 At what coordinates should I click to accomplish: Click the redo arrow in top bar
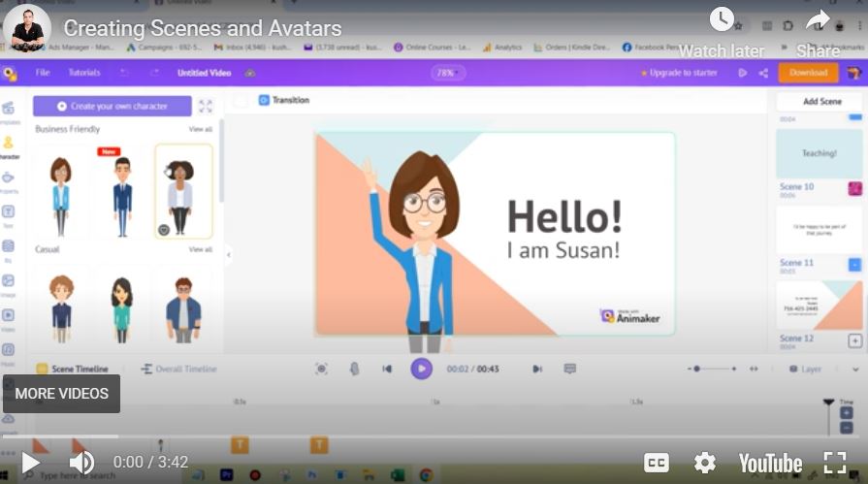tap(154, 73)
